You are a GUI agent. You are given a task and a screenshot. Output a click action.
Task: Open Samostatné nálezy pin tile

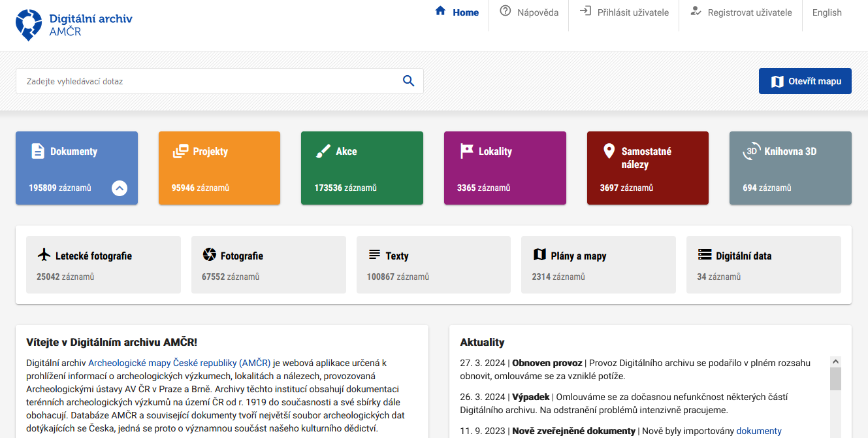coord(647,168)
